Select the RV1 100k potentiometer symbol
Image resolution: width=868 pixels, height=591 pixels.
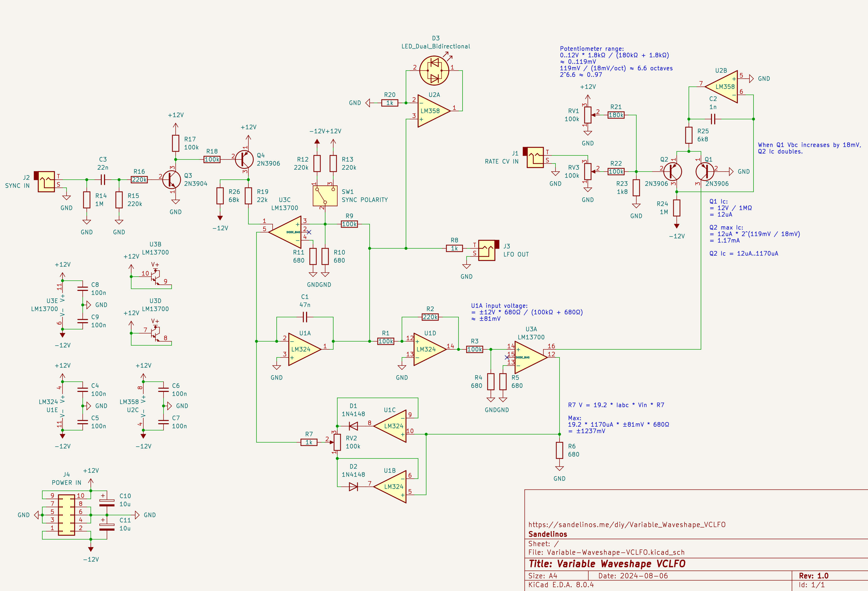pyautogui.click(x=588, y=115)
